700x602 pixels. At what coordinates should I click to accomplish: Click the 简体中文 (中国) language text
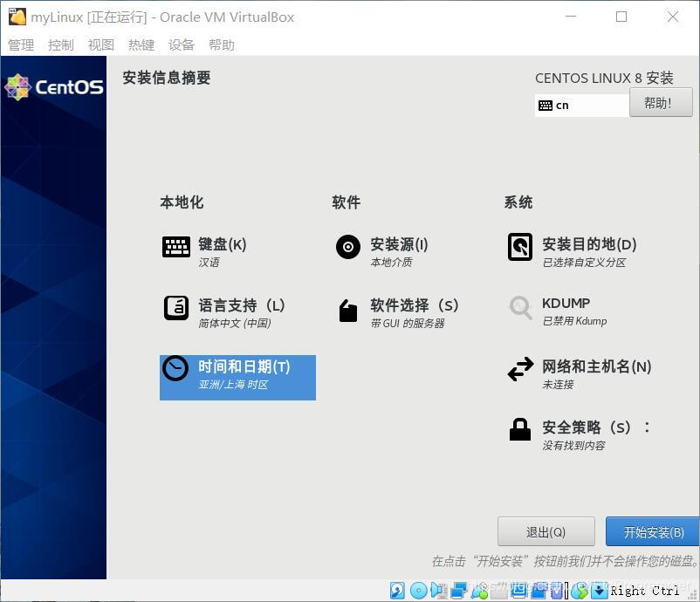point(235,323)
